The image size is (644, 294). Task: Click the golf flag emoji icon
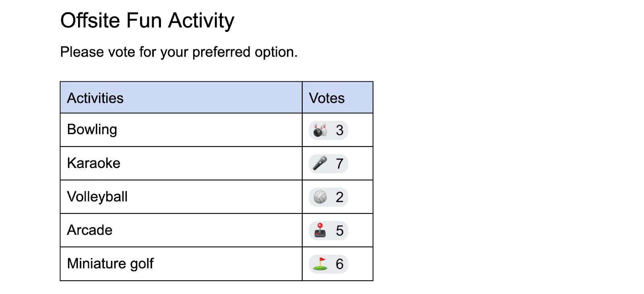(x=320, y=264)
